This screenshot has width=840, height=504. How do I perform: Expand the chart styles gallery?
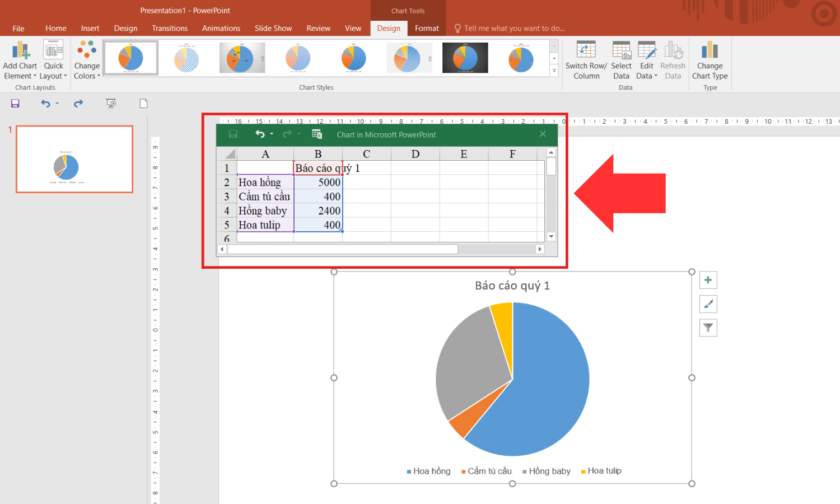point(554,71)
